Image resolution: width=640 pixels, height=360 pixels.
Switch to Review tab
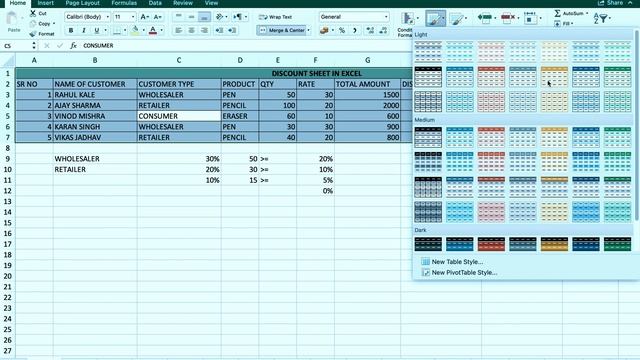pyautogui.click(x=183, y=3)
